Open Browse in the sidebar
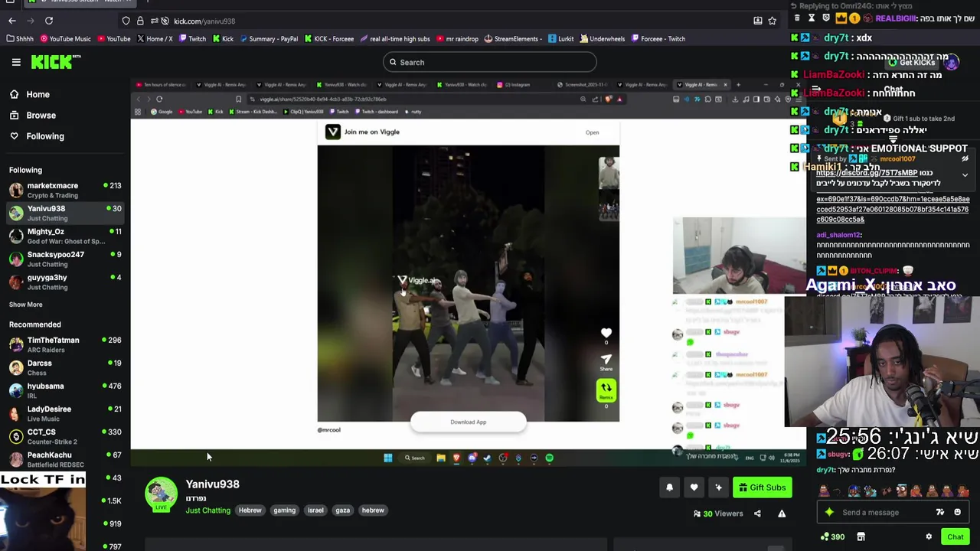 32,115
